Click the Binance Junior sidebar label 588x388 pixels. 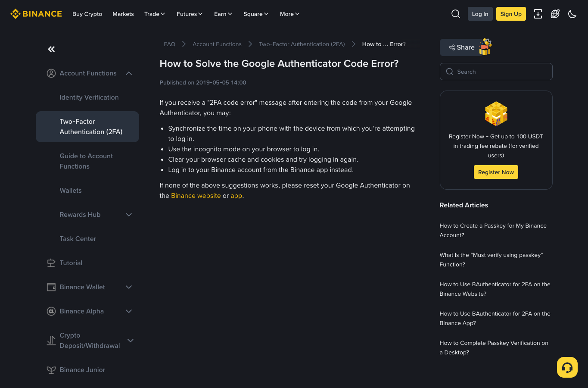click(x=82, y=370)
